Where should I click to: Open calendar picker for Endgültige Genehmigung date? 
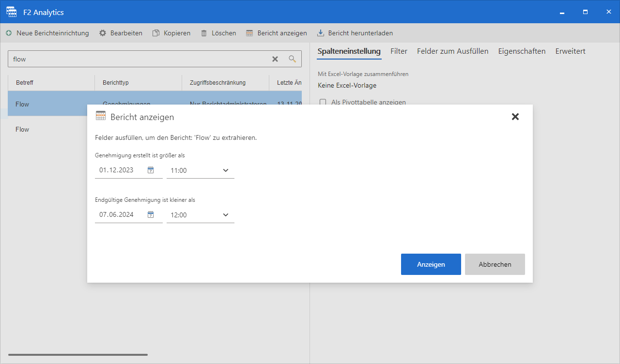pyautogui.click(x=151, y=214)
